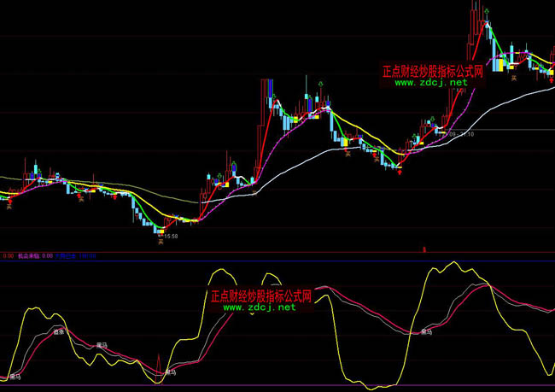Click the 黑马 label at far left of indicator

[15, 376]
